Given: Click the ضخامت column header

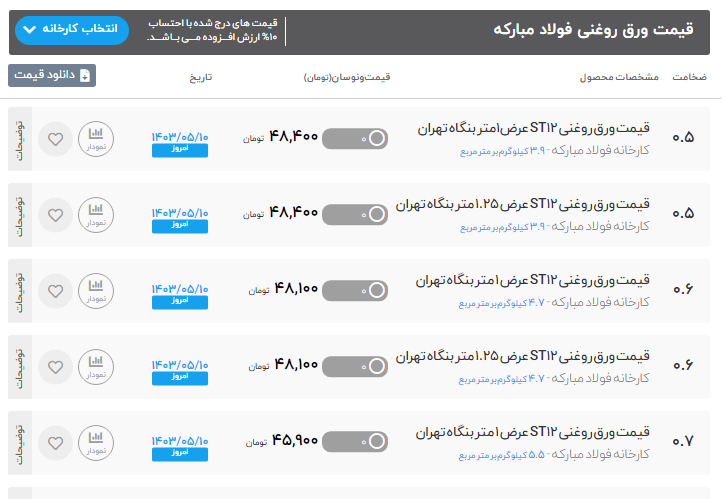Looking at the screenshot, I should pyautogui.click(x=689, y=77).
